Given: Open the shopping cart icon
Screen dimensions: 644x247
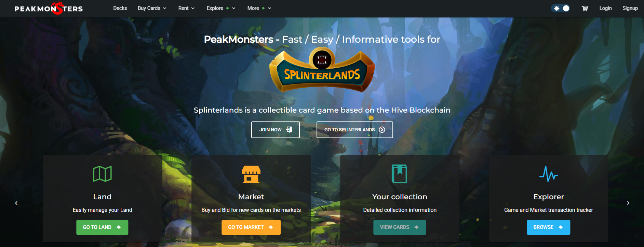Looking at the screenshot, I should point(585,9).
